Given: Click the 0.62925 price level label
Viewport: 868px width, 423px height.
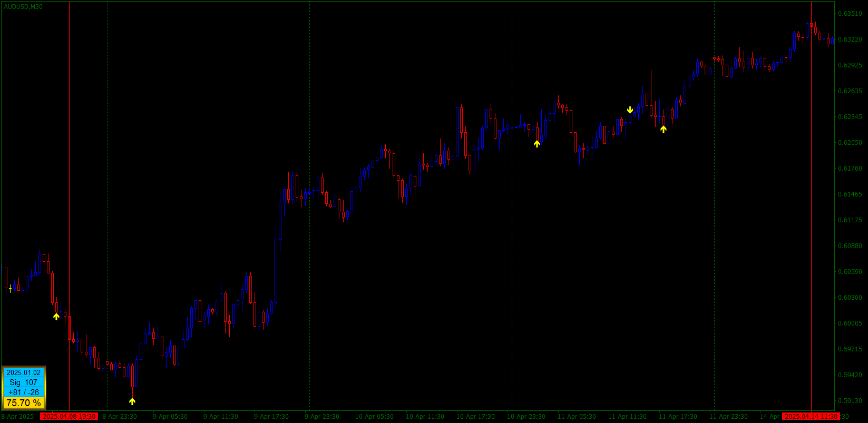Looking at the screenshot, I should pos(850,65).
